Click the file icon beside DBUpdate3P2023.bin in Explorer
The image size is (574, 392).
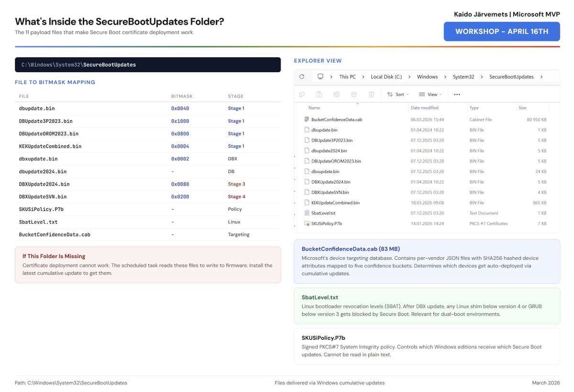pos(307,140)
